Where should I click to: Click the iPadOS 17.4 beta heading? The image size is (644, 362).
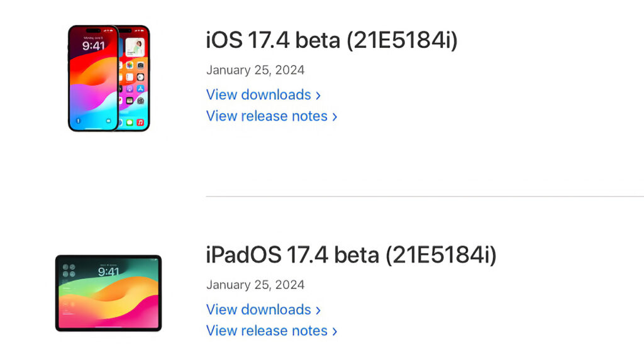point(350,255)
